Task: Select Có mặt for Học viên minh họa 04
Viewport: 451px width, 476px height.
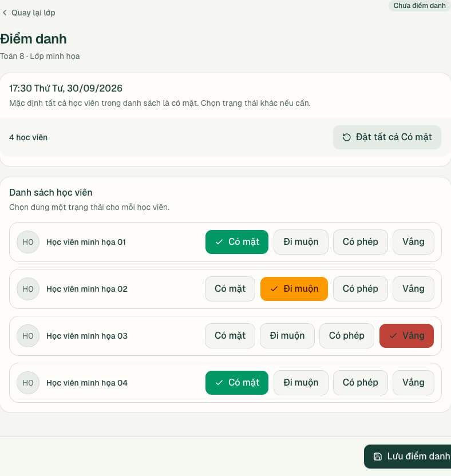Action: (237, 383)
